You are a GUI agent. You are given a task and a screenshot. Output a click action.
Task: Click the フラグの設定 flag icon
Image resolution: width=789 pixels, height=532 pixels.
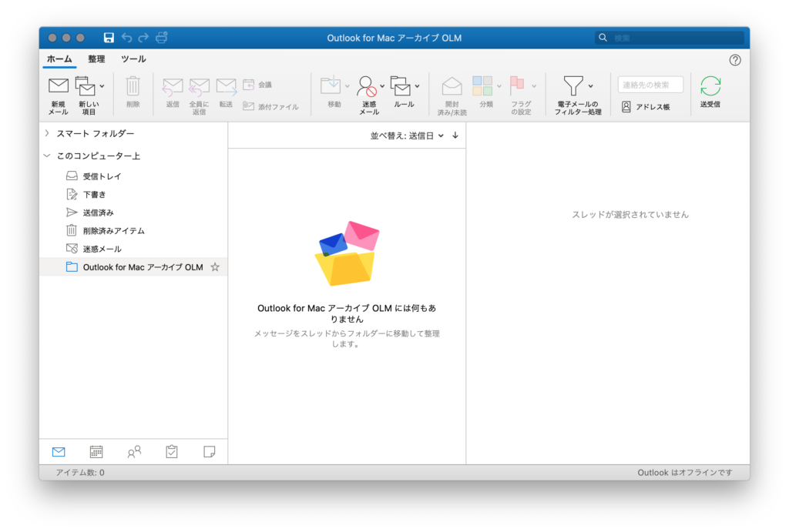click(517, 85)
